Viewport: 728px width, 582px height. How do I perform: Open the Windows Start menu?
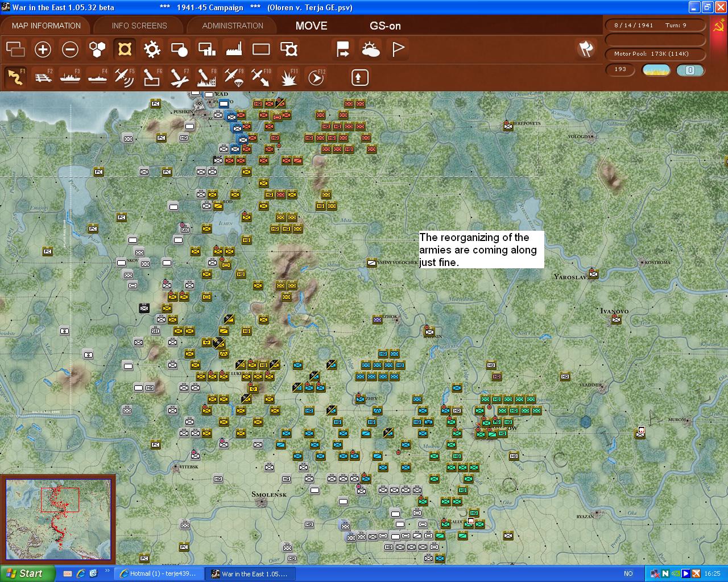tap(27, 573)
